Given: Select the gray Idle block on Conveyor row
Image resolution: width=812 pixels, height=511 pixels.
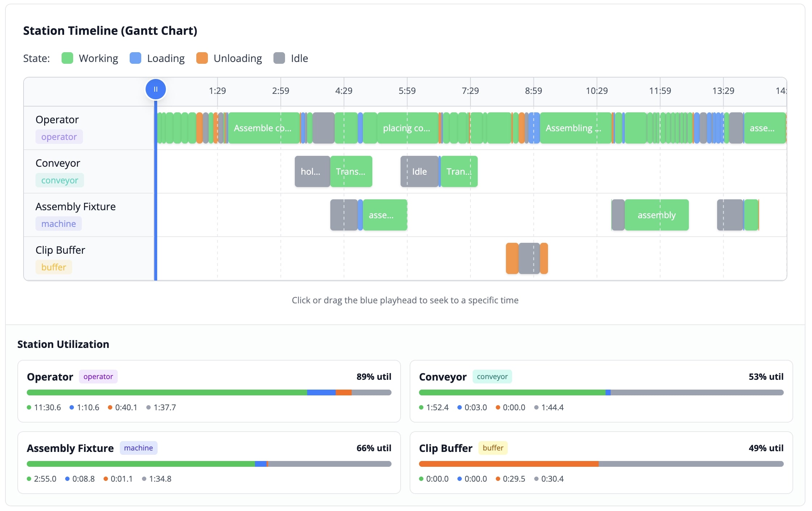Looking at the screenshot, I should click(419, 171).
